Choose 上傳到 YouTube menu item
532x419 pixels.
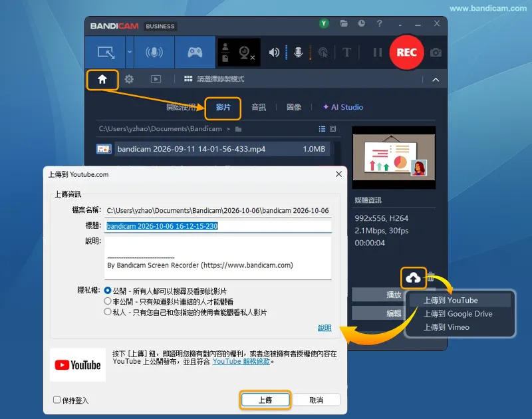[460, 300]
